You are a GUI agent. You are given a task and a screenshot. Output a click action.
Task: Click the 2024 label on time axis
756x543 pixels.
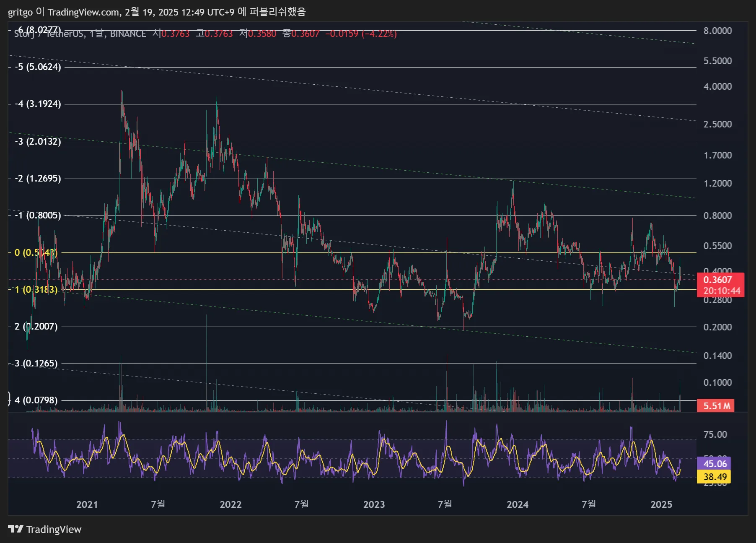pyautogui.click(x=518, y=504)
